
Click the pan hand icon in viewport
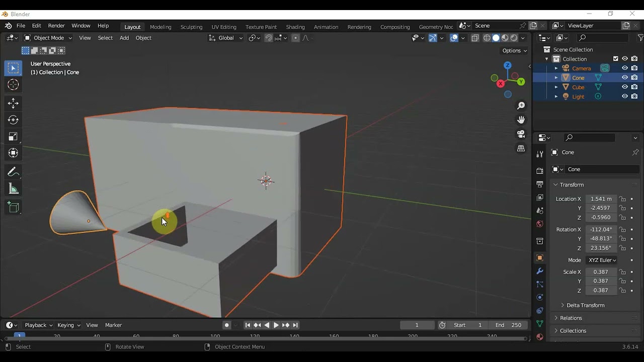[521, 120]
